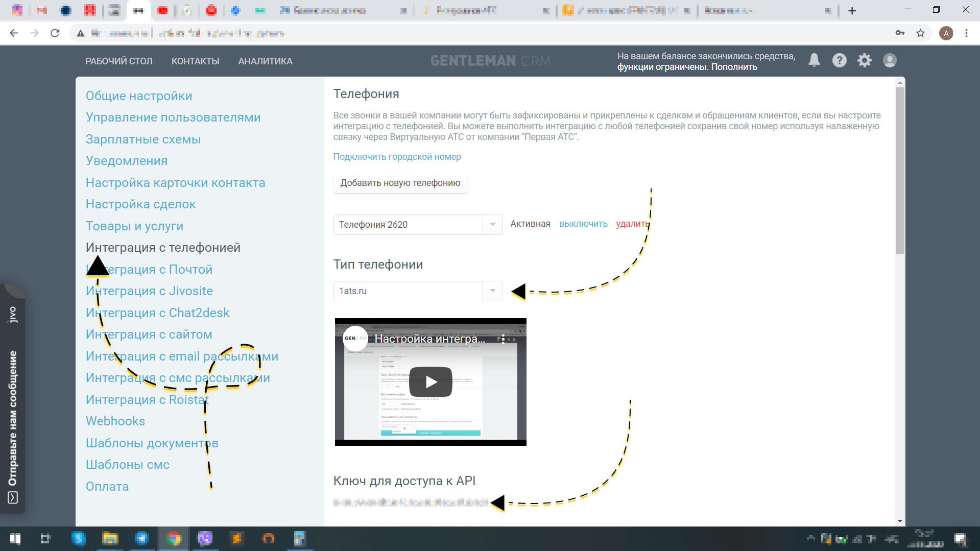Open notifications via the bell icon
Viewport: 980px width, 551px height.
click(814, 60)
